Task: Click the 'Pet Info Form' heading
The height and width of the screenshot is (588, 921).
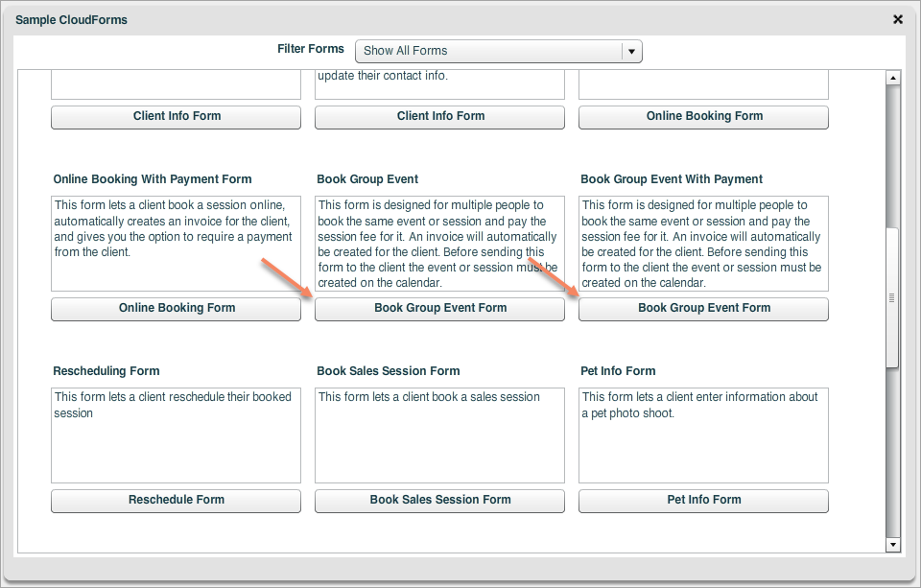Action: pos(618,371)
